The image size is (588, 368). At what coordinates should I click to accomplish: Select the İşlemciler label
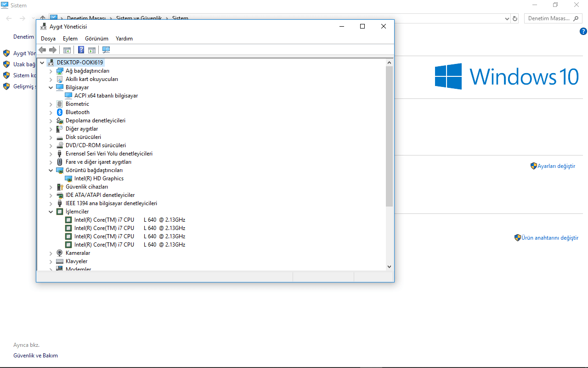click(x=77, y=212)
